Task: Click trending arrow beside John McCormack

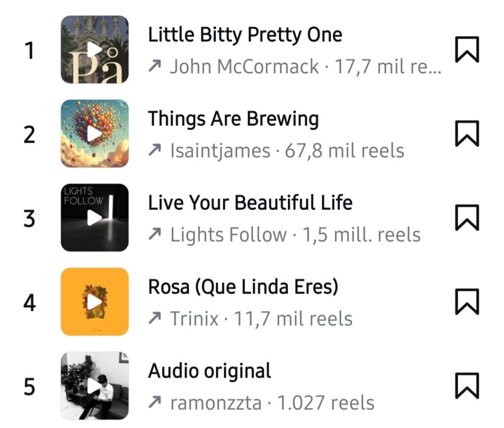Action: pos(155,66)
